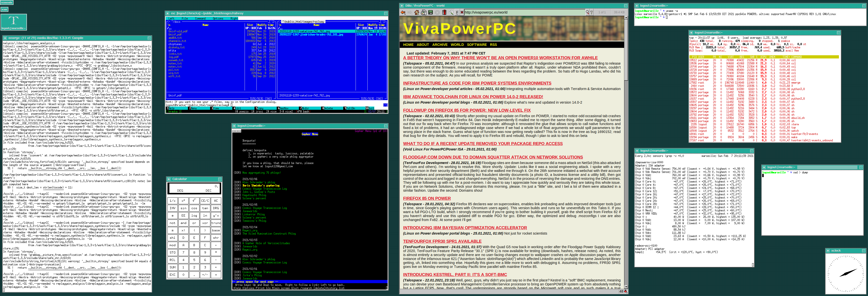Toggle number base with base key
Screen dimensions: 868x296
tap(216, 230)
